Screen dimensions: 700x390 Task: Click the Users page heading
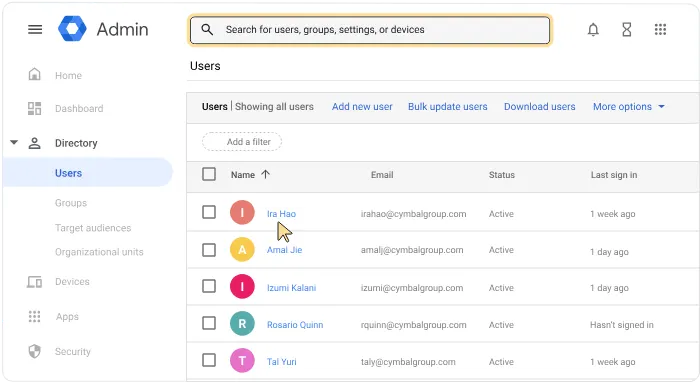205,66
